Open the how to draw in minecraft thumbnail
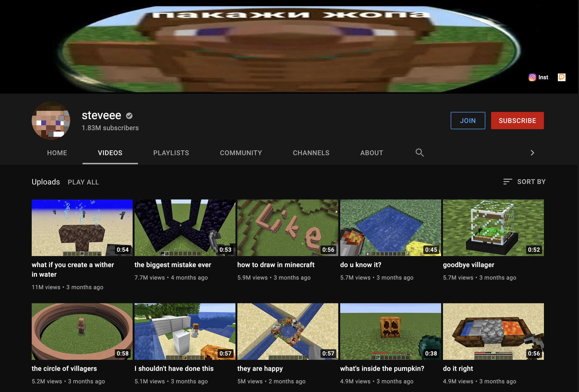 click(x=288, y=228)
